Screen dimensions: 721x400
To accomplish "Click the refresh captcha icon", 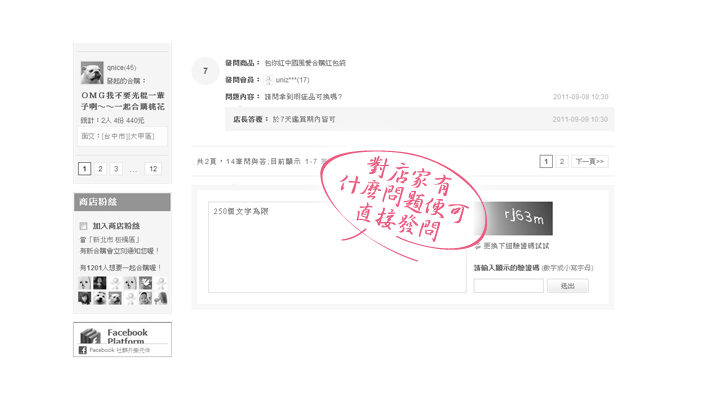I will tap(478, 246).
